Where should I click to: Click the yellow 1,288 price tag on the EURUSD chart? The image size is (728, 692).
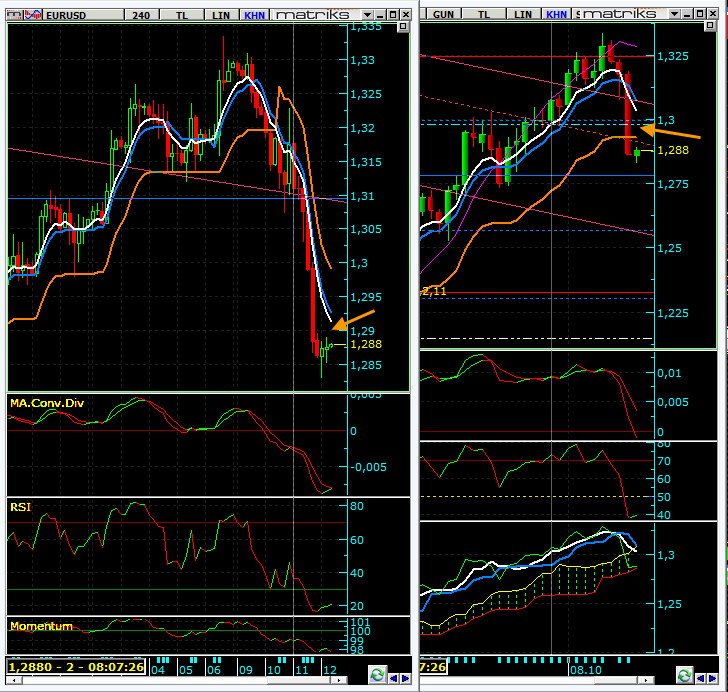(x=366, y=344)
